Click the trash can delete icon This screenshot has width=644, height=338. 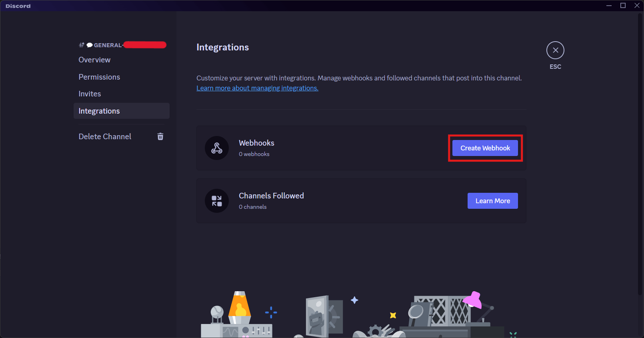point(160,136)
